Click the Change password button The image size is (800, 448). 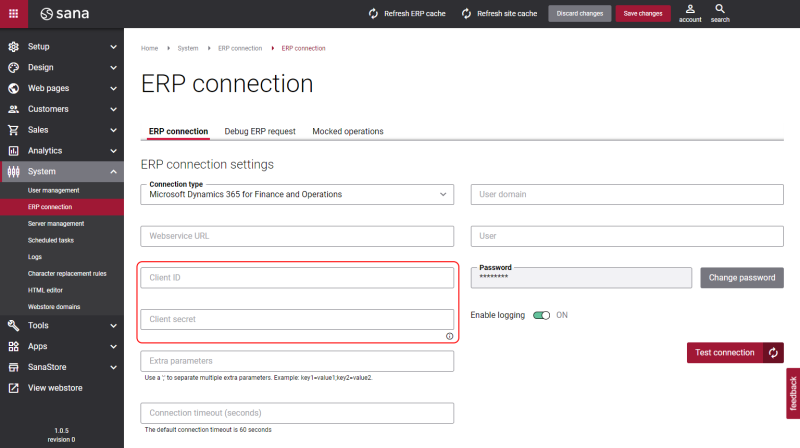pyautogui.click(x=742, y=278)
